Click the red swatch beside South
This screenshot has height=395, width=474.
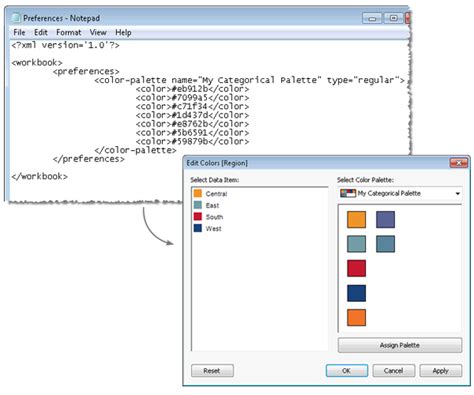tap(198, 217)
